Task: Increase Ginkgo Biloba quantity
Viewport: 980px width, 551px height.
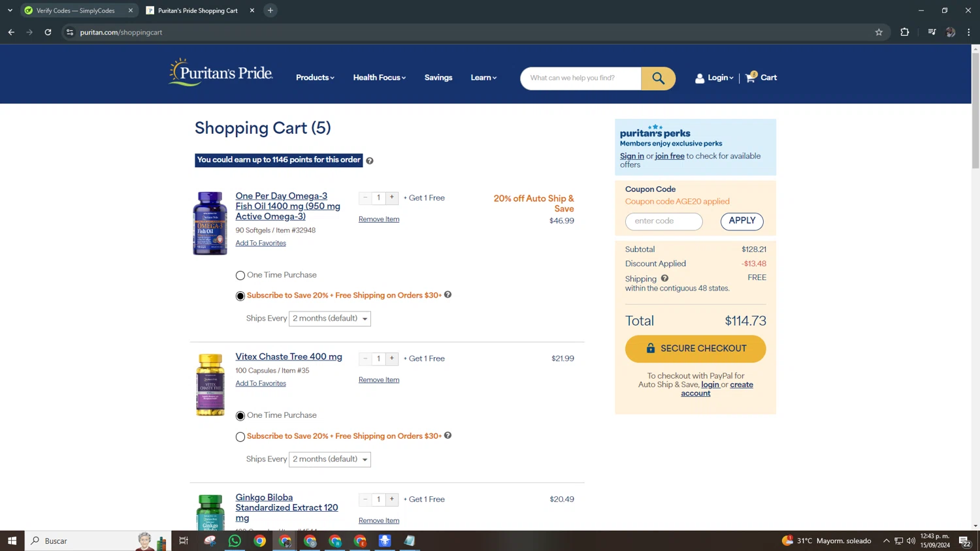Action: 392,499
